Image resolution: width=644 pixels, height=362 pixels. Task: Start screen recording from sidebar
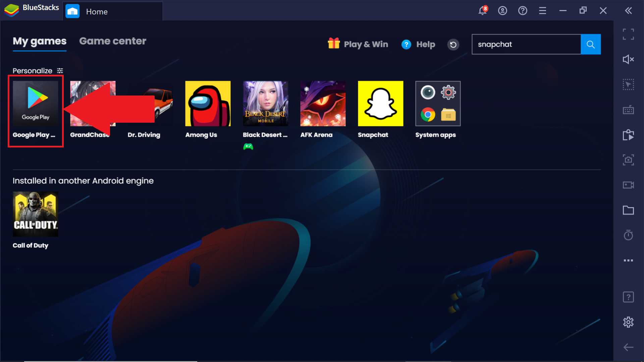point(628,185)
